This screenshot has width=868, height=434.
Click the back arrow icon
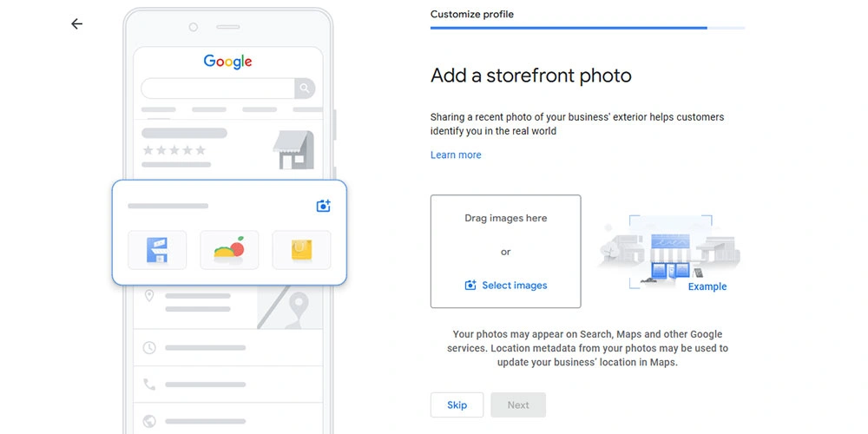pos(76,24)
